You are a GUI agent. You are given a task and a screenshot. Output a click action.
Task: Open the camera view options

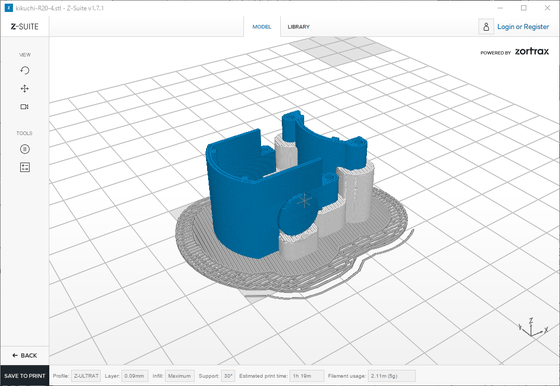[24, 107]
